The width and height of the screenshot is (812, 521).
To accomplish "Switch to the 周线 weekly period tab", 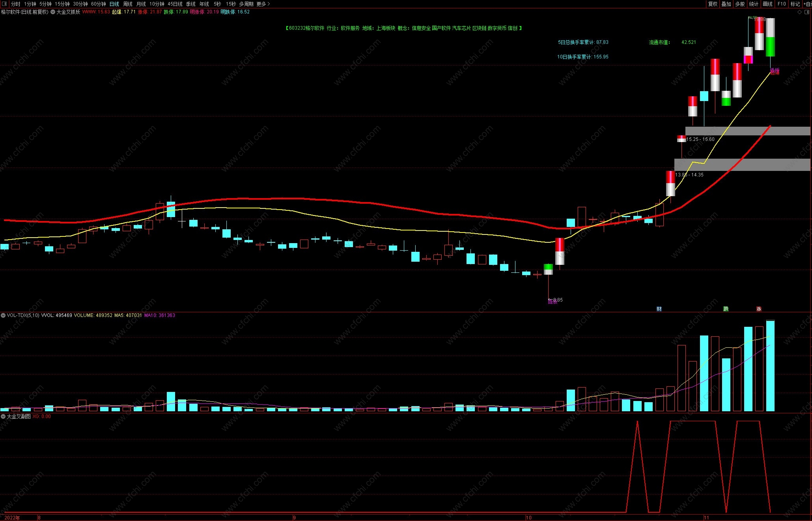I will (x=127, y=4).
